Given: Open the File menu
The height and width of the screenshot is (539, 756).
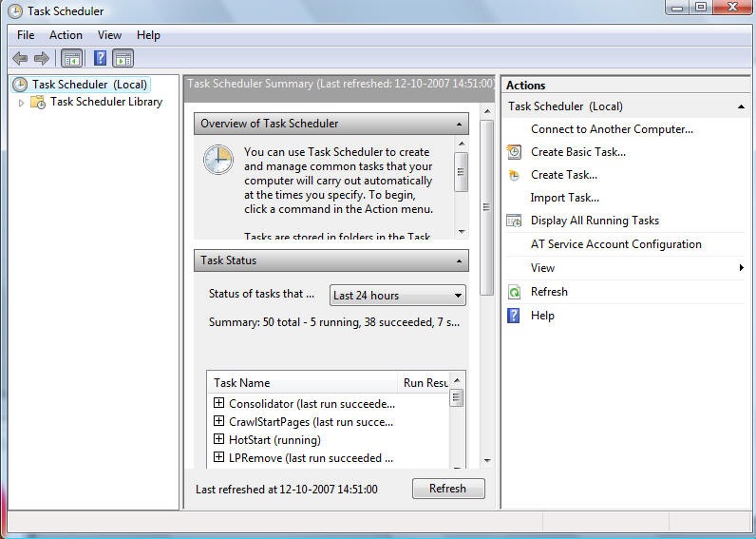Looking at the screenshot, I should 26,35.
